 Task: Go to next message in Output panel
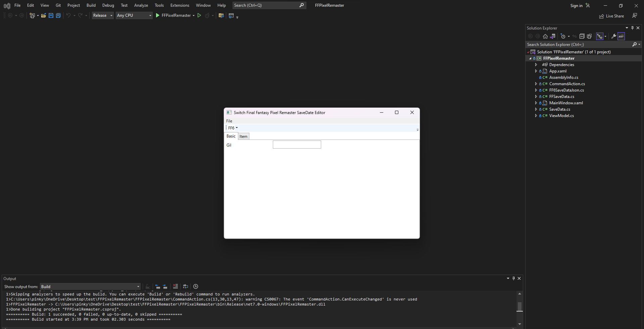(x=165, y=286)
